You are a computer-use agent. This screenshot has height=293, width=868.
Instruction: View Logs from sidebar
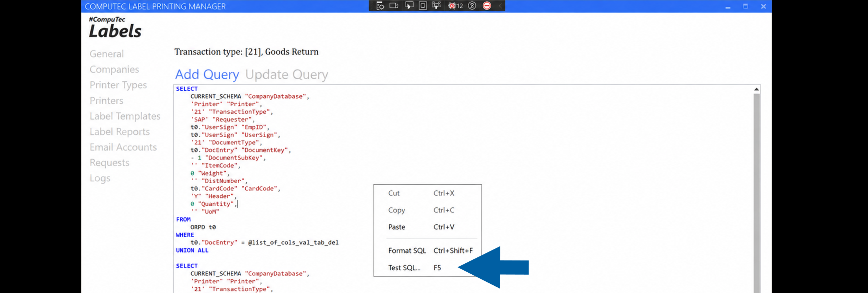(x=100, y=178)
